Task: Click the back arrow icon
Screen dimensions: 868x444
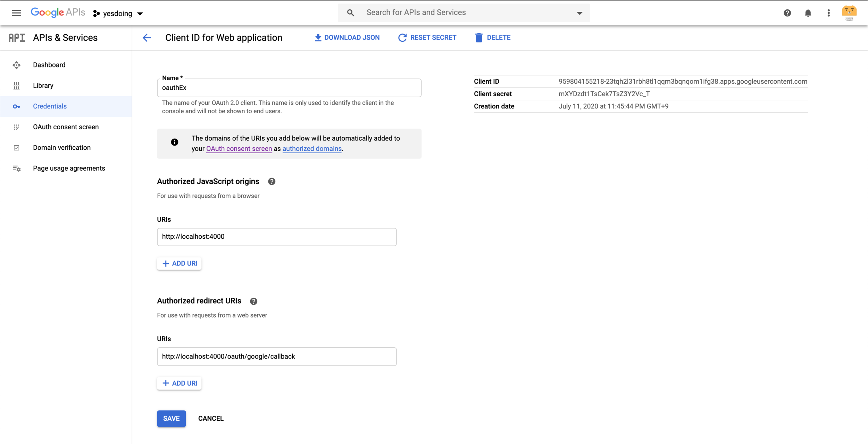Action: pos(147,38)
